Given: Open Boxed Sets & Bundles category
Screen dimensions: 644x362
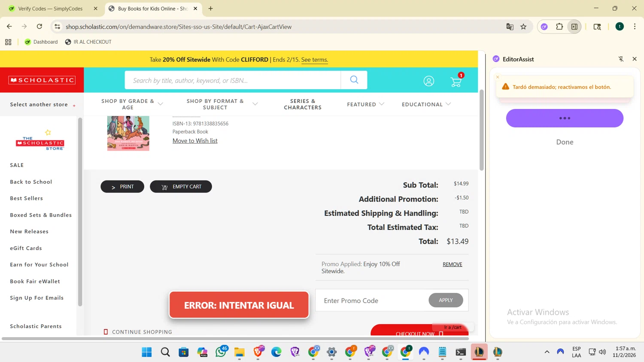Looking at the screenshot, I should (x=41, y=215).
